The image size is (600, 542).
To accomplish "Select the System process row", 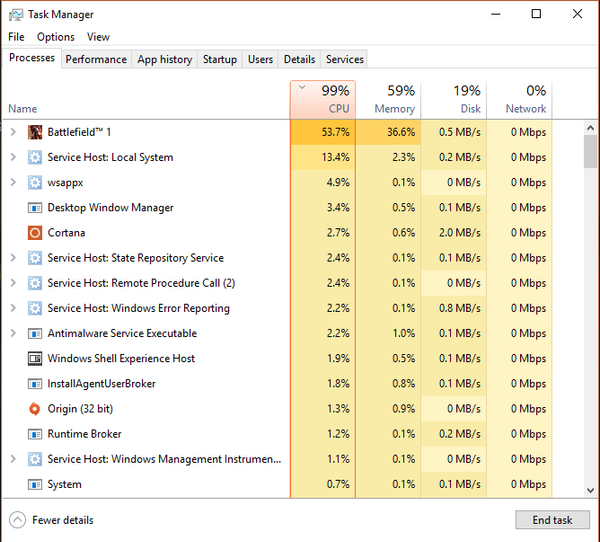I will pyautogui.click(x=277, y=485).
